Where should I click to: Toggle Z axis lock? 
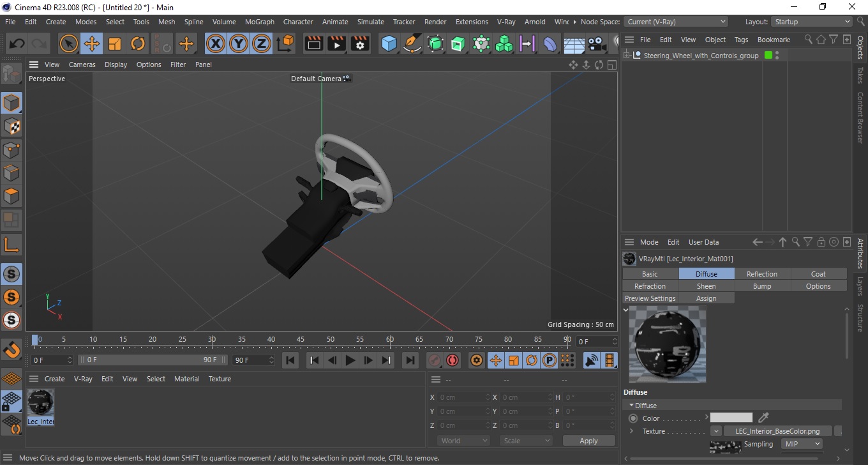262,44
